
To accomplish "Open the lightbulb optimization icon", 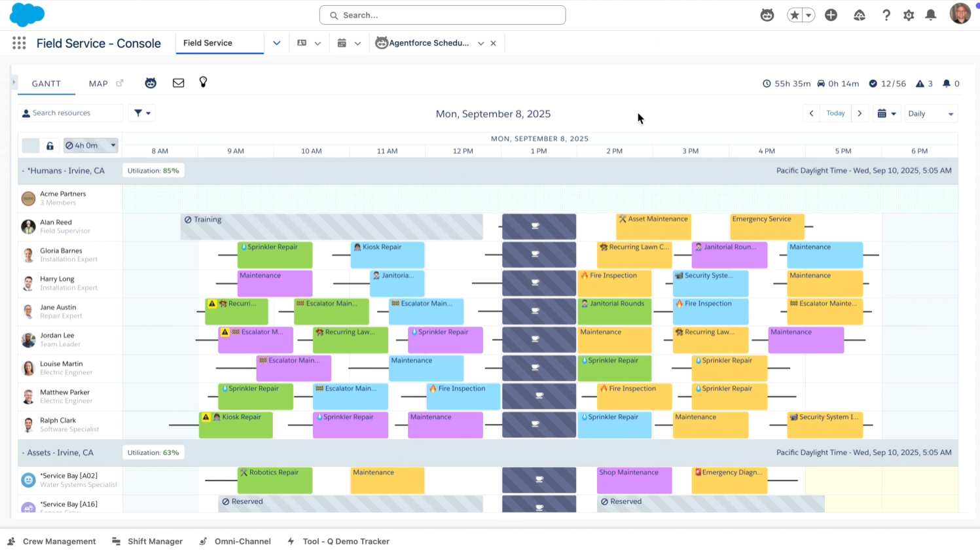I will (203, 82).
